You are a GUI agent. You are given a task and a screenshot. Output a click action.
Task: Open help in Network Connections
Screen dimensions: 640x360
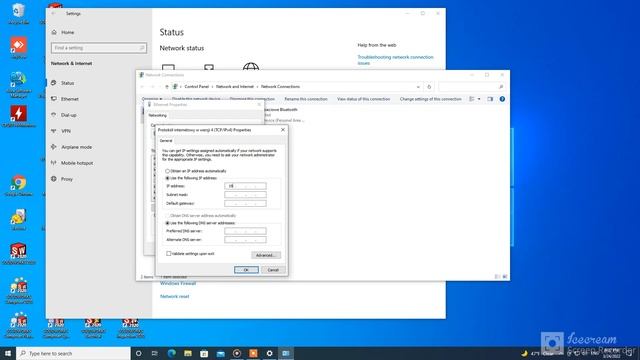pyautogui.click(x=502, y=99)
